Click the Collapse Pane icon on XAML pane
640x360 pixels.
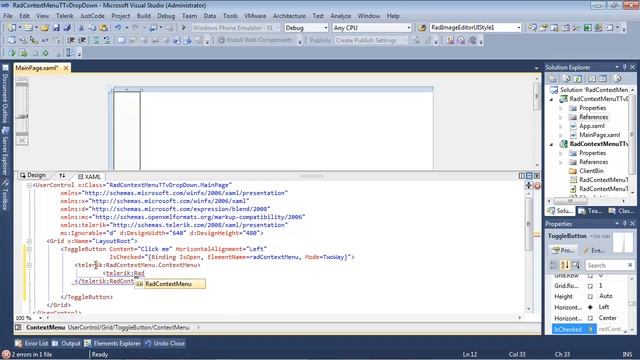pos(537,176)
